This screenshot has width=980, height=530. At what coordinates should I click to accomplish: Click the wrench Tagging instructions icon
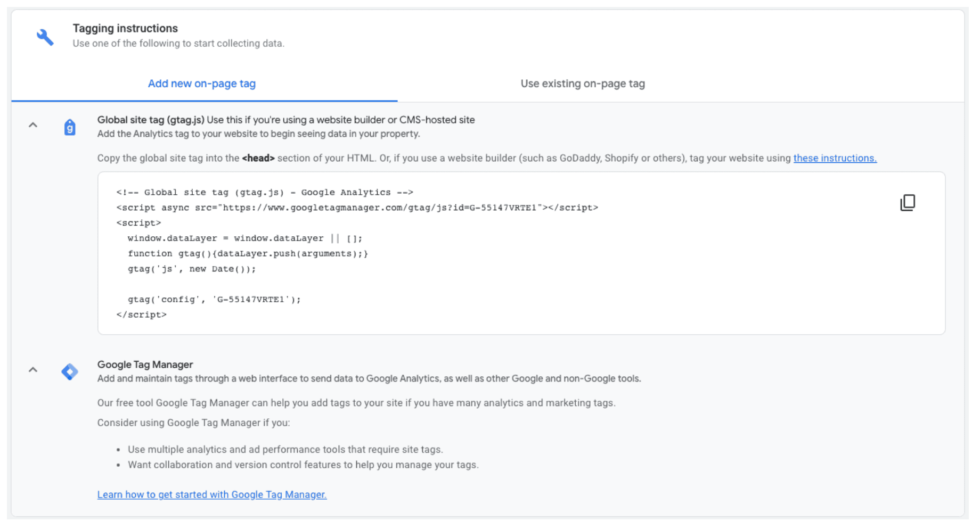point(45,37)
